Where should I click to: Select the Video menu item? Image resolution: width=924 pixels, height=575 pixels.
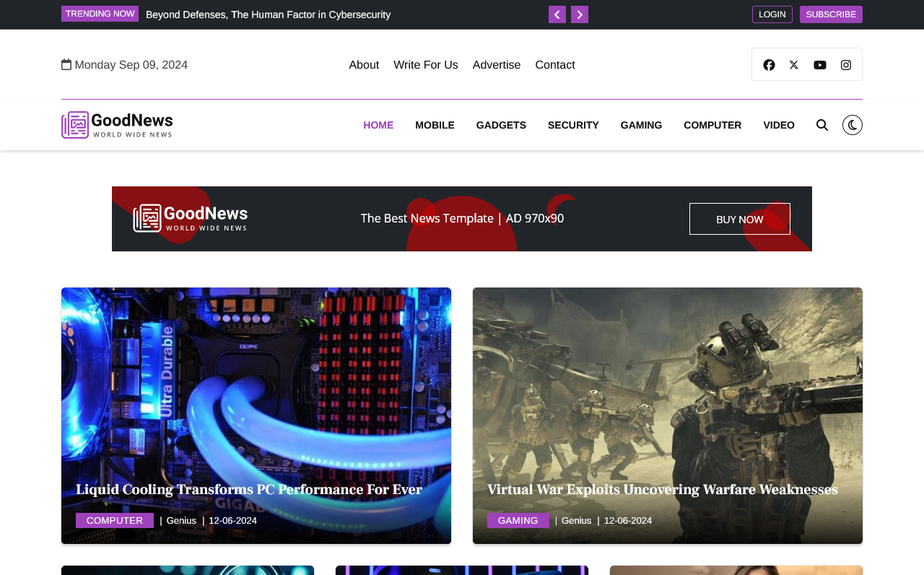coord(778,125)
